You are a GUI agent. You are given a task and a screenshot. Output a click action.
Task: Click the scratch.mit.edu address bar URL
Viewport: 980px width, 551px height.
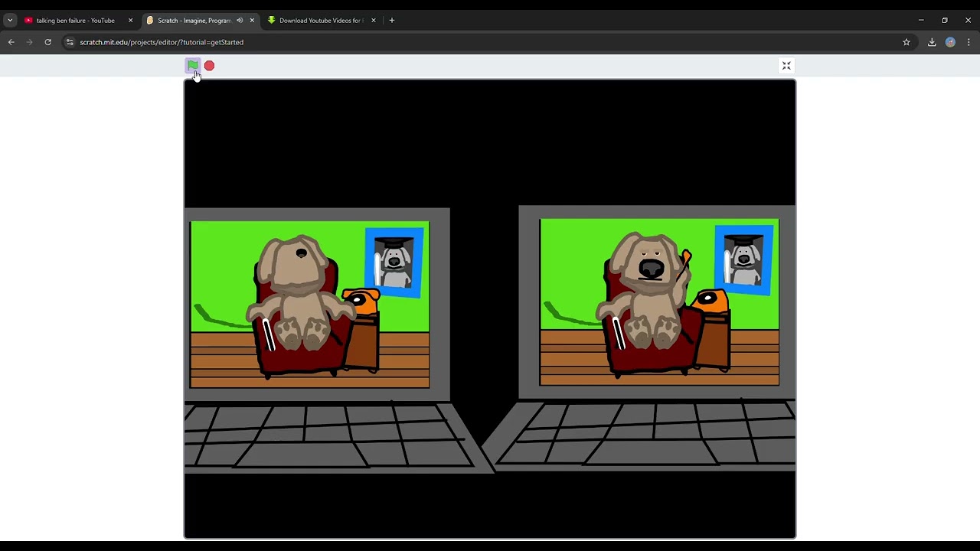pos(162,42)
